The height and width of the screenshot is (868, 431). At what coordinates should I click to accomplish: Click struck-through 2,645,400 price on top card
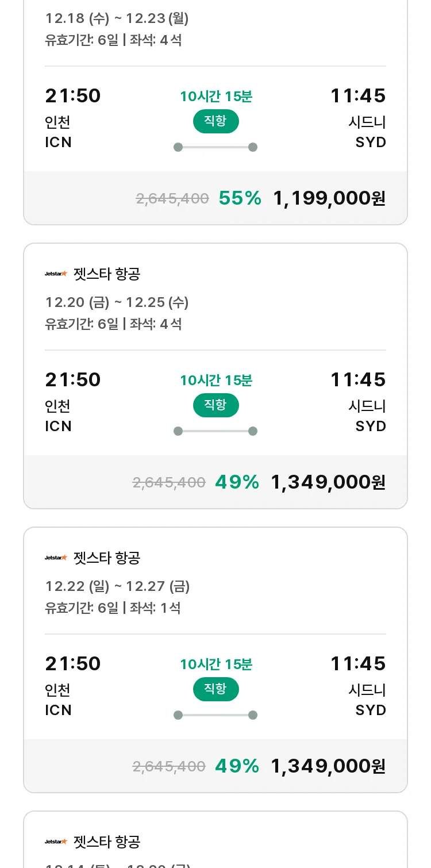(172, 198)
